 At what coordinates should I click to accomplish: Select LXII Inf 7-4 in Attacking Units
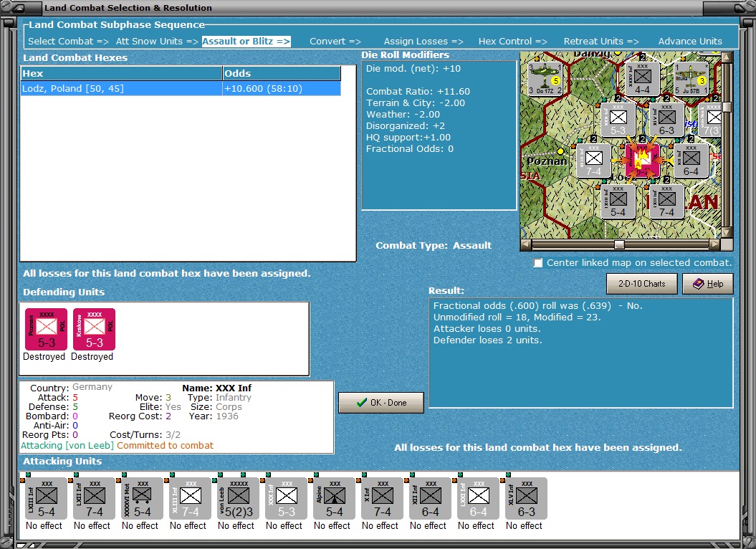point(94,498)
